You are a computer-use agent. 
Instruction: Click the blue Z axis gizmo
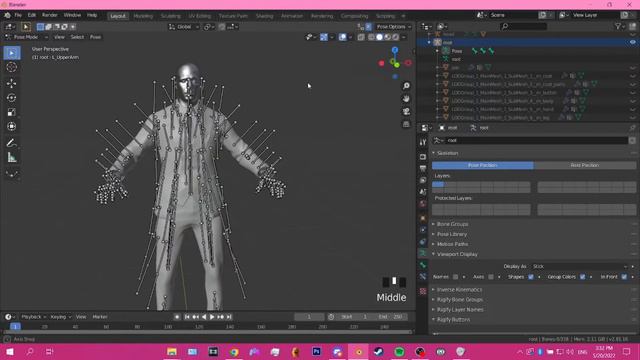tap(395, 50)
